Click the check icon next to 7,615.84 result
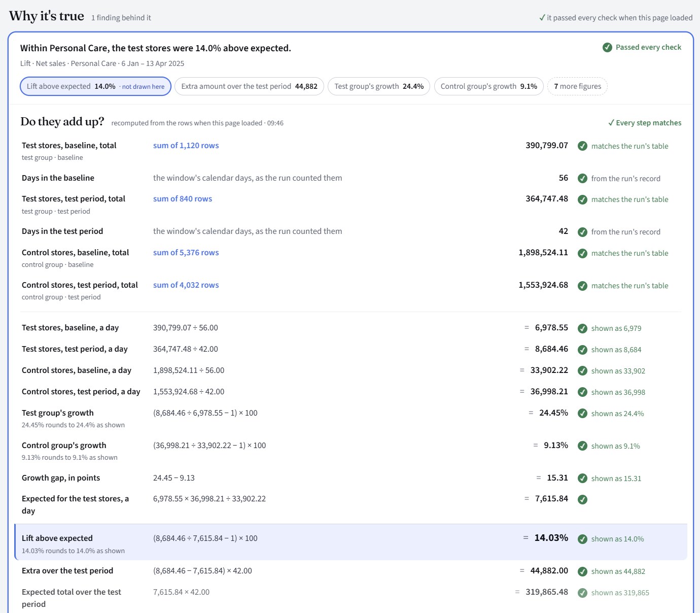This screenshot has height=613, width=700. click(583, 499)
